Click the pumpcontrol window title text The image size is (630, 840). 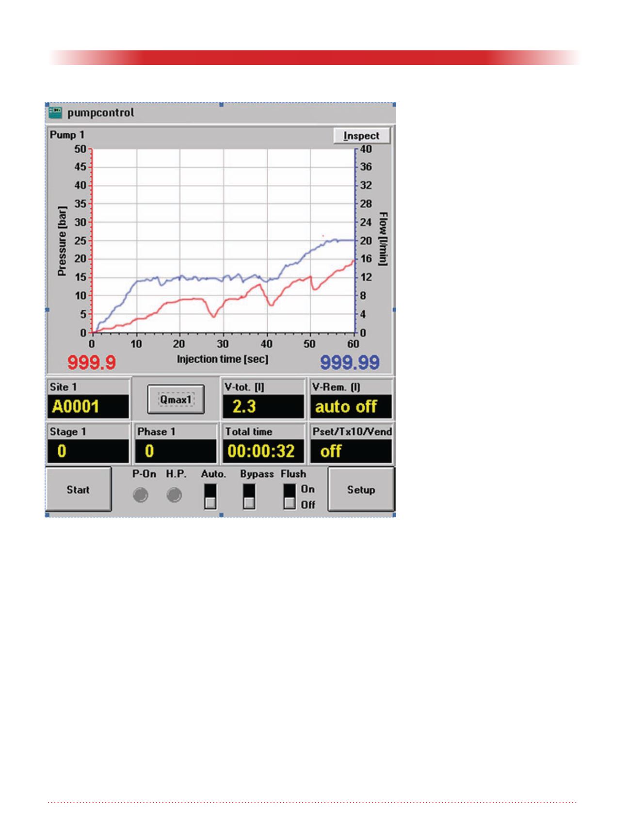101,113
